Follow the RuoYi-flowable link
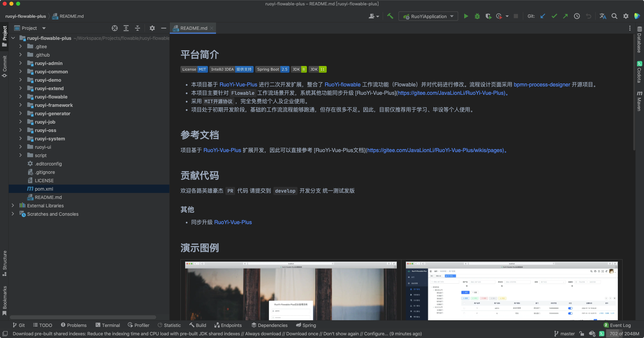This screenshot has height=338, width=644. (x=342, y=84)
